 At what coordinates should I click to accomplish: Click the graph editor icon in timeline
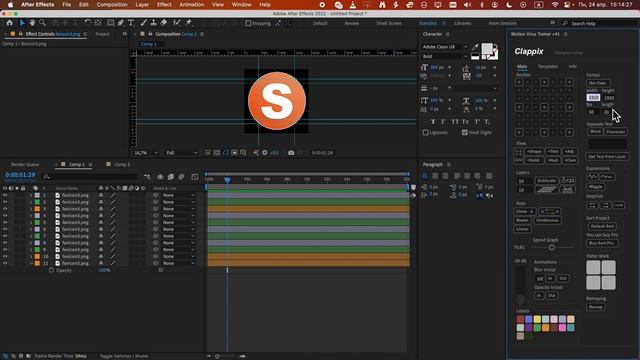[195, 177]
